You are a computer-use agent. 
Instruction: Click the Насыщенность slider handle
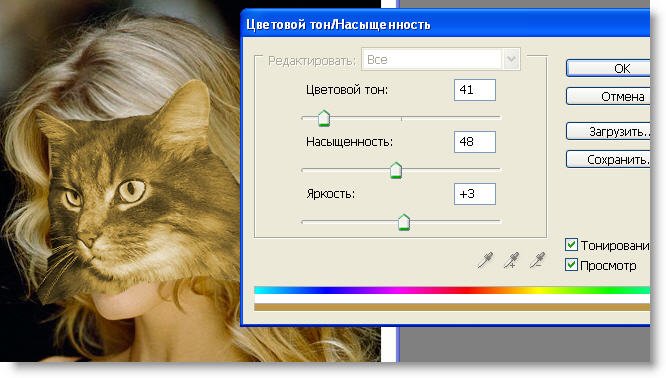point(396,170)
